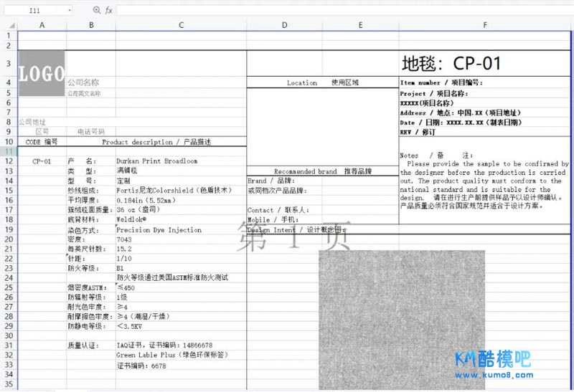Viewport: 574px width, 392px height.
Task: Click the gray carpet texture sample image
Action: click(401, 319)
